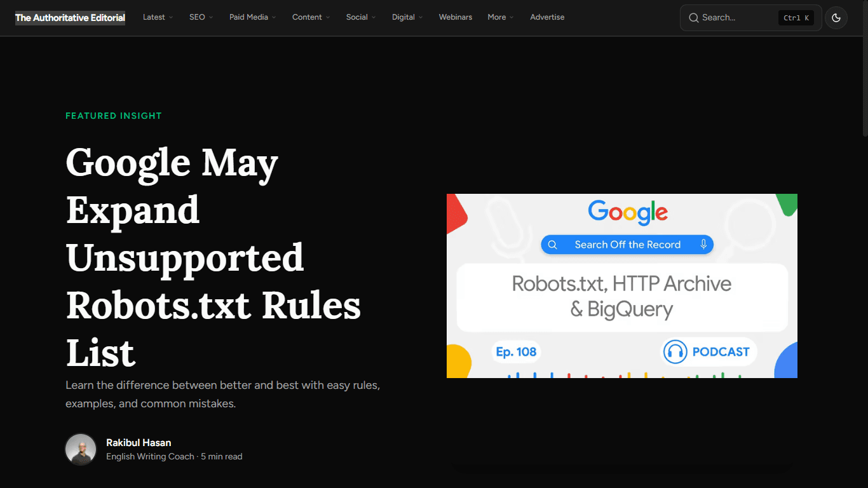This screenshot has height=488, width=868.
Task: Open the Google Robots.txt article headline
Action: [214, 257]
